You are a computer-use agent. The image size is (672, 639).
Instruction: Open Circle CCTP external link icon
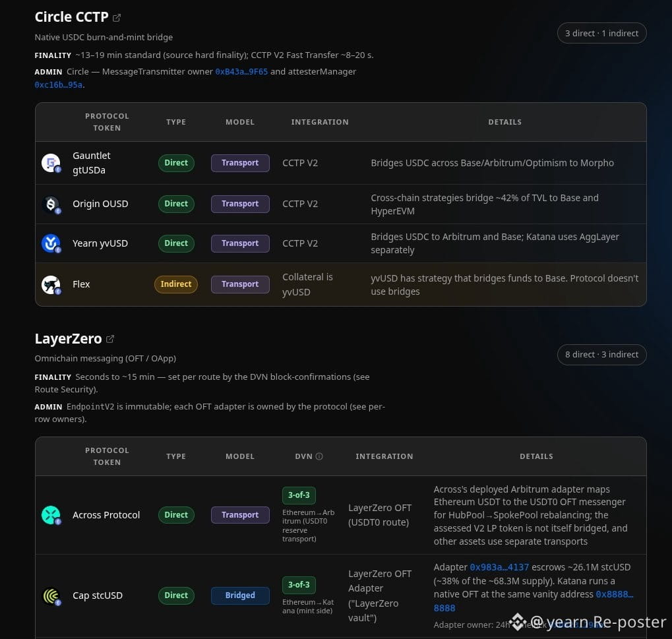click(x=117, y=18)
